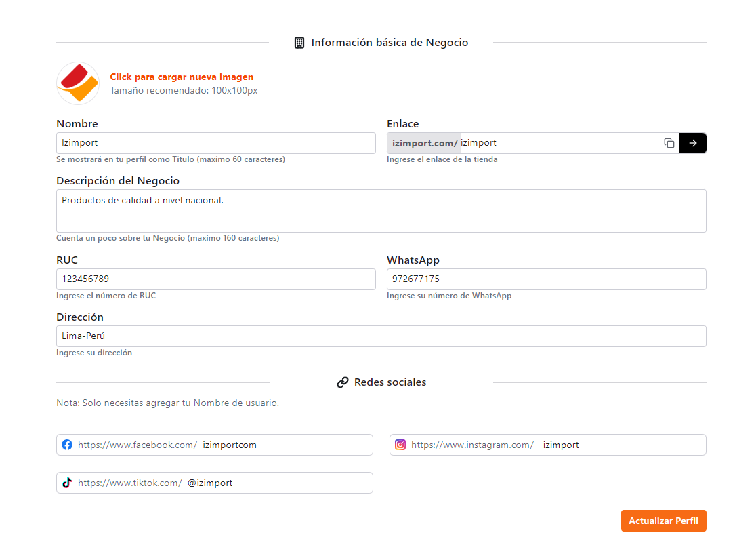
Task: Edit the TikTok username field
Action: coord(278,483)
